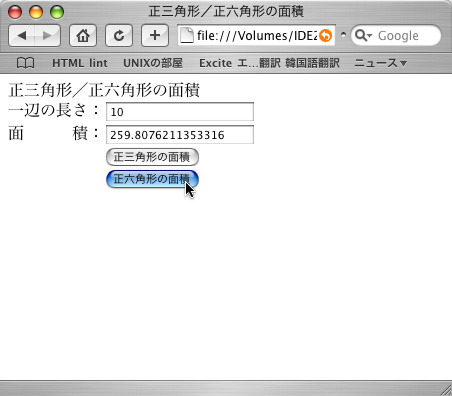The height and width of the screenshot is (396, 452).
Task: Go forward with the right arrow button
Action: pyautogui.click(x=47, y=35)
